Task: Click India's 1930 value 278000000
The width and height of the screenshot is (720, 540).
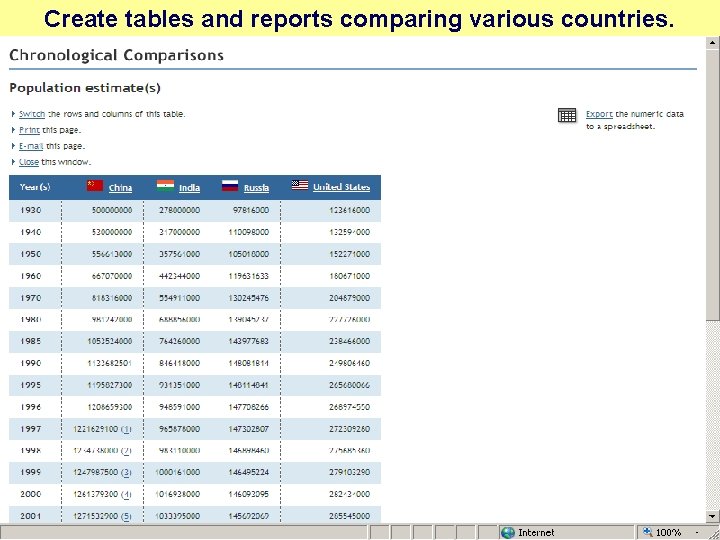Action: click(x=180, y=210)
